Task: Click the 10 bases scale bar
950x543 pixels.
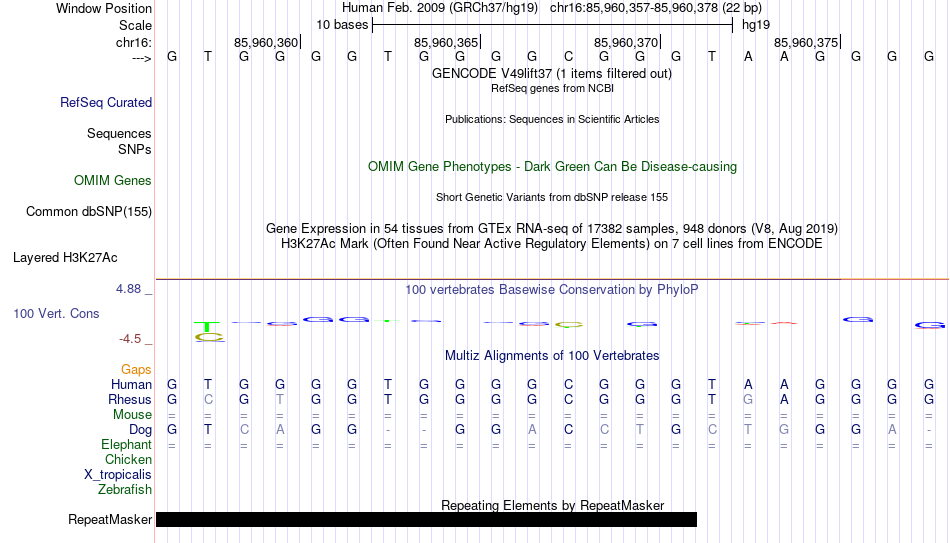Action: [553, 25]
